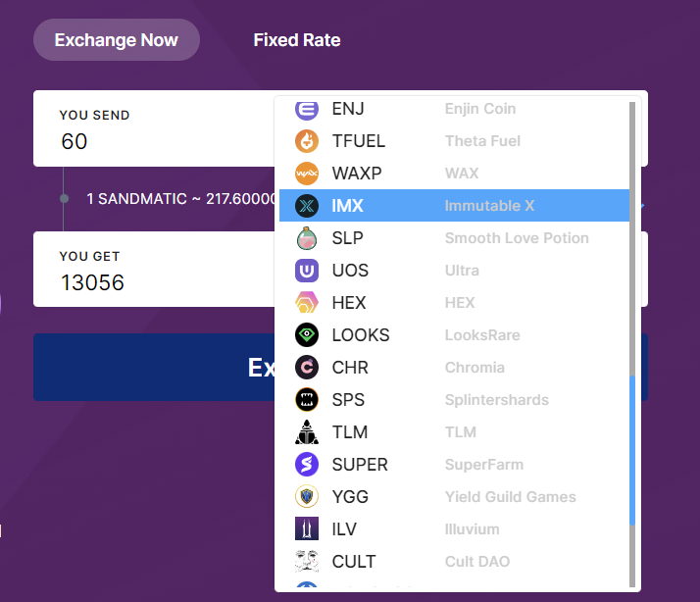700x602 pixels.
Task: Click the purple Ultra UOS icon
Action: [x=307, y=271]
